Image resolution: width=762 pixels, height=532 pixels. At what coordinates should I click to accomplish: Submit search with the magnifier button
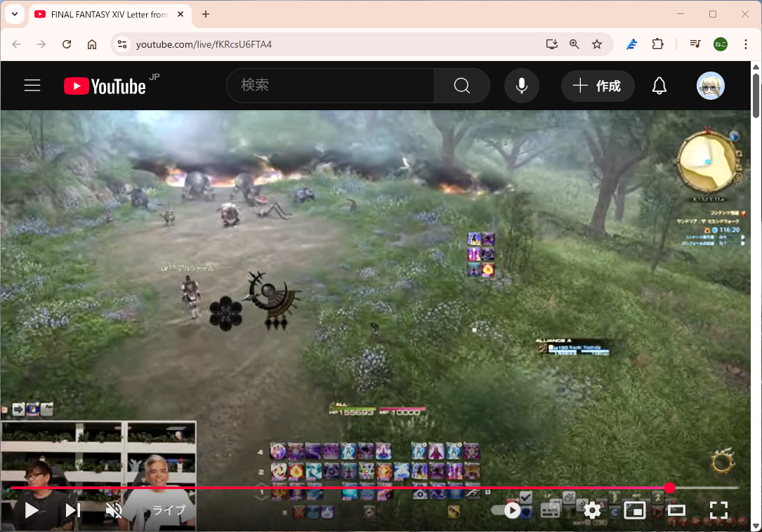[461, 86]
